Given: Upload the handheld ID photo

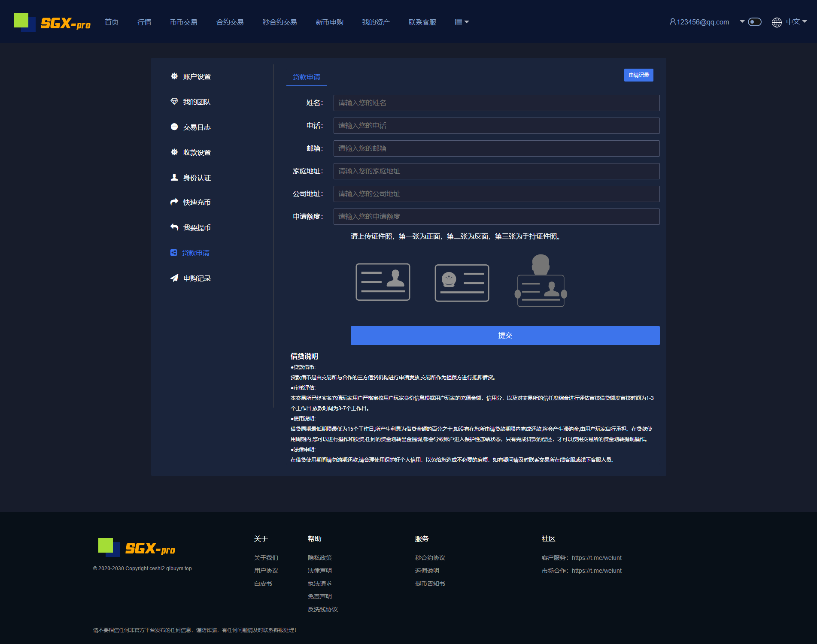Looking at the screenshot, I should [x=541, y=281].
